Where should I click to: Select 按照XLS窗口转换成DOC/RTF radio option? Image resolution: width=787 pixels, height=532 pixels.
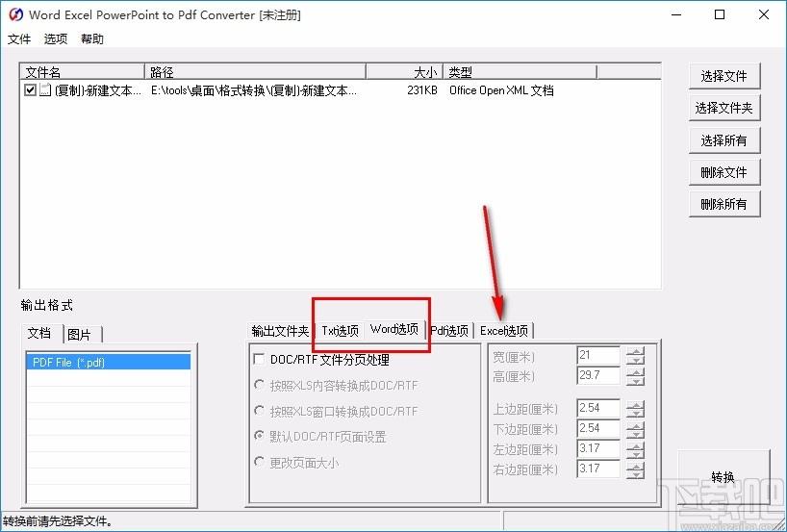[x=259, y=411]
